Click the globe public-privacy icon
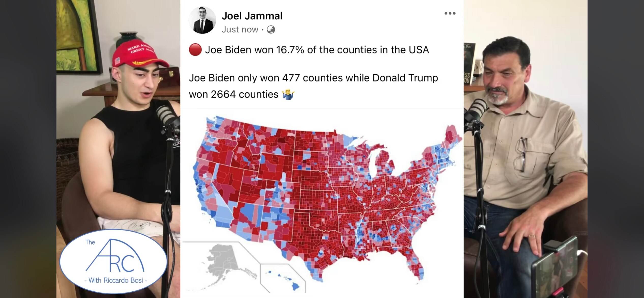 click(x=271, y=30)
